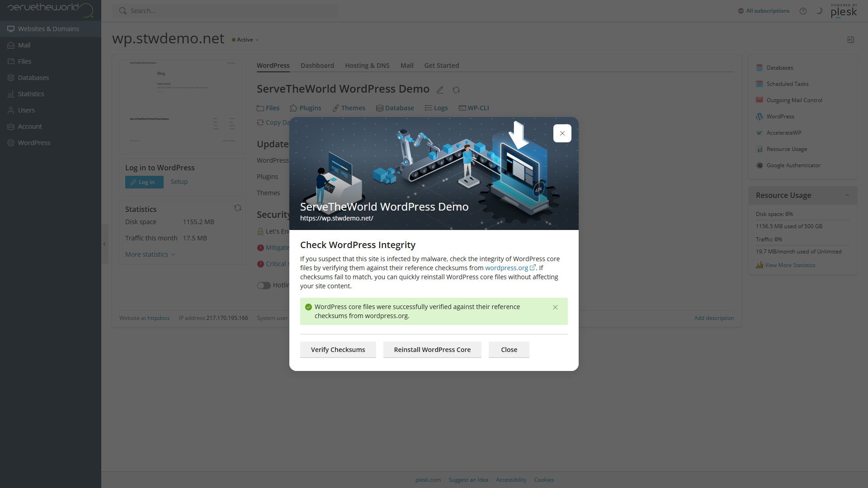This screenshot has width=868, height=488.
Task: Toggle dark mode moon icon
Action: click(x=819, y=11)
